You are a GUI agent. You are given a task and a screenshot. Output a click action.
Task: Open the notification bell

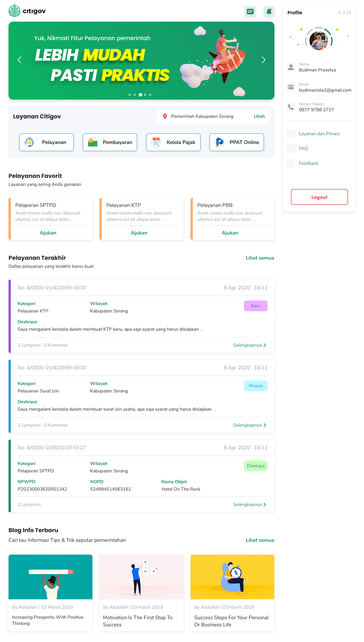tap(269, 12)
